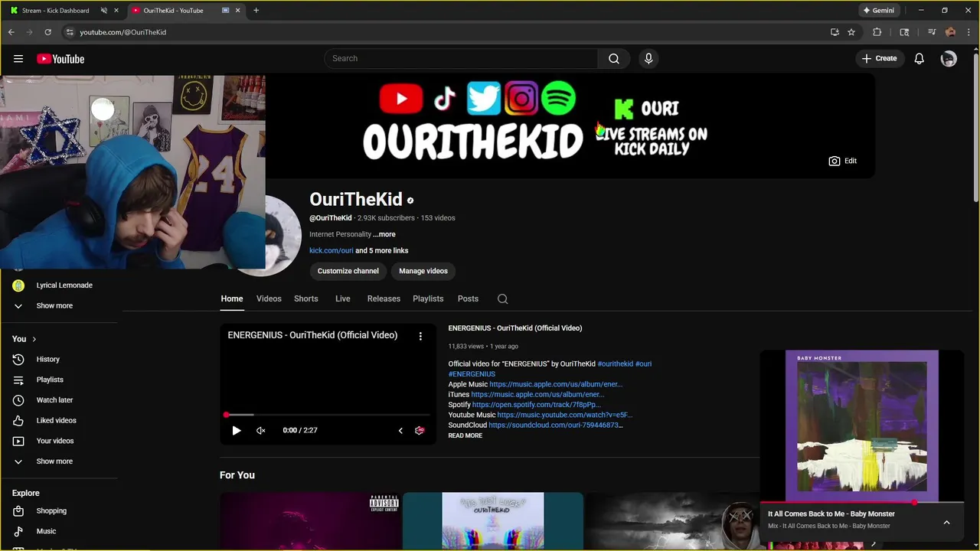Viewport: 980px width, 551px height.
Task: Expand channel description with ...more
Action: coord(384,234)
